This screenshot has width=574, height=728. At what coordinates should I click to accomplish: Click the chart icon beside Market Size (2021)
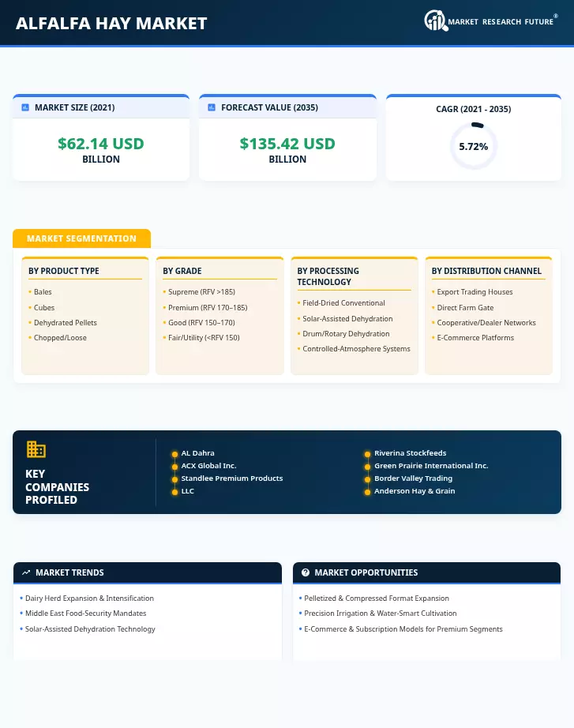point(25,107)
